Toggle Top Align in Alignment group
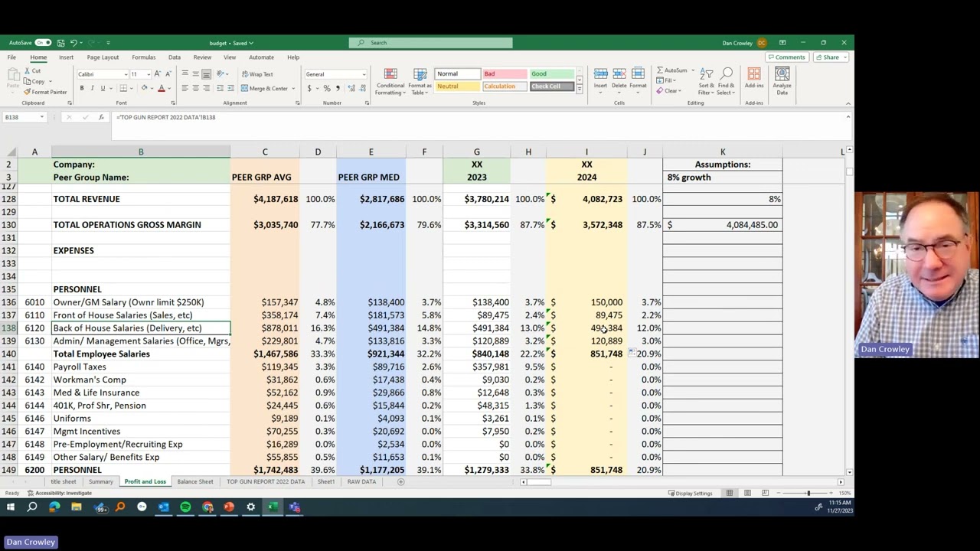The height and width of the screenshot is (551, 980). tap(185, 74)
